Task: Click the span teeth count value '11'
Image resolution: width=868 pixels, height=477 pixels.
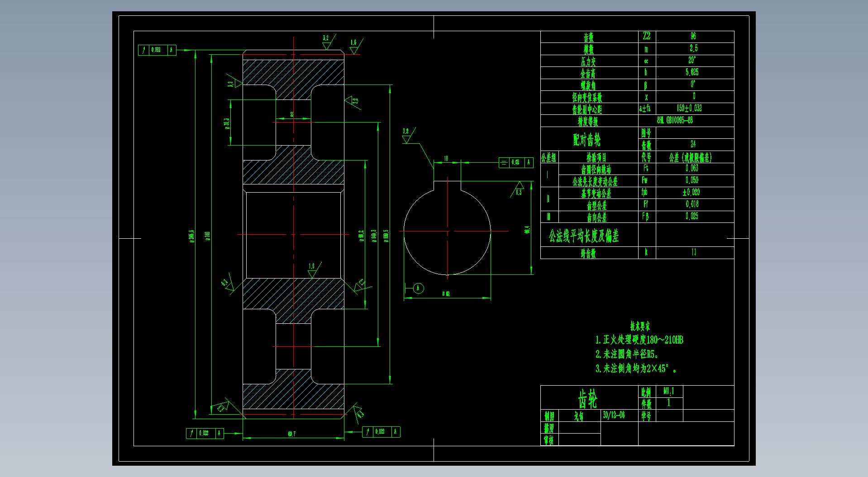Action: point(693,252)
